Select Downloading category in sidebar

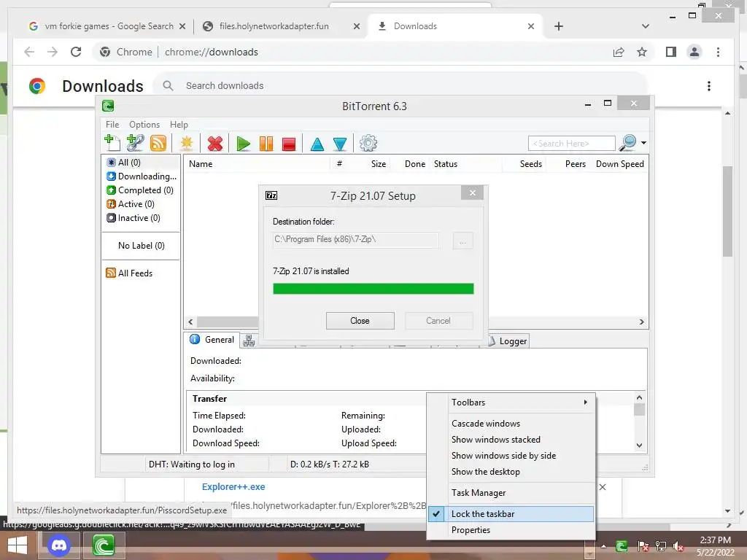(x=142, y=176)
